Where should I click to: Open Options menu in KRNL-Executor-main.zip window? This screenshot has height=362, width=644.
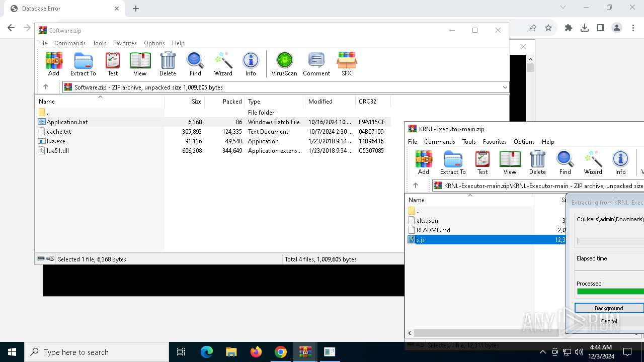point(524,142)
